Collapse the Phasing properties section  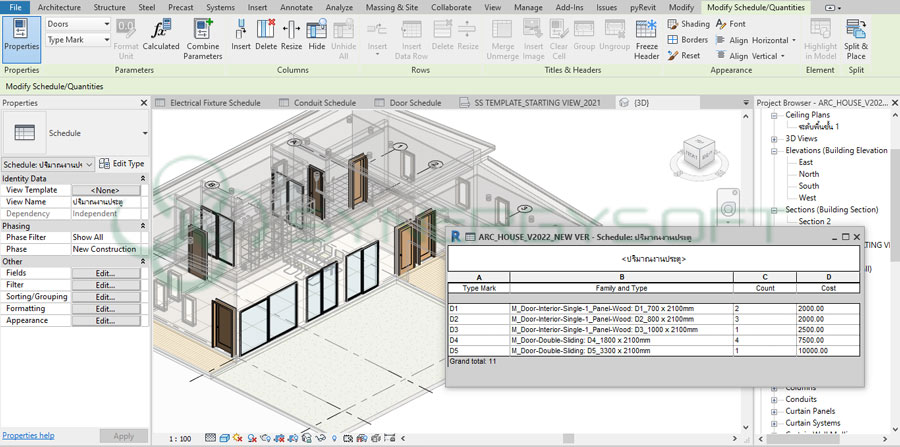144,226
